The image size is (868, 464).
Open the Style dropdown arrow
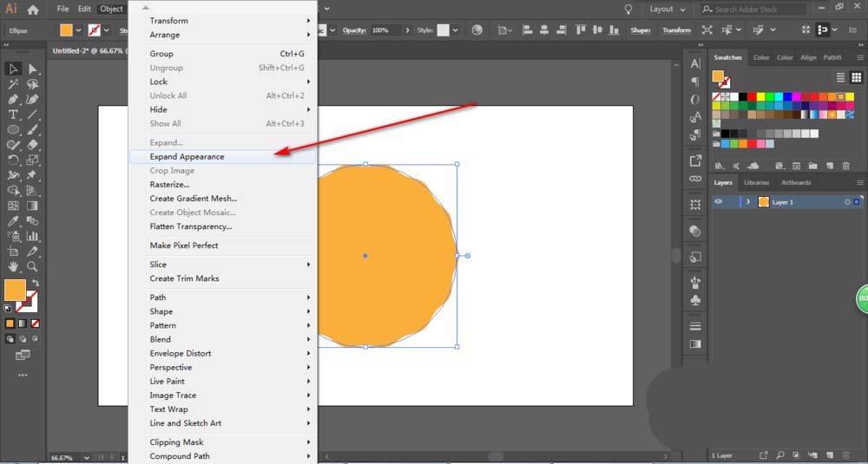tap(455, 30)
